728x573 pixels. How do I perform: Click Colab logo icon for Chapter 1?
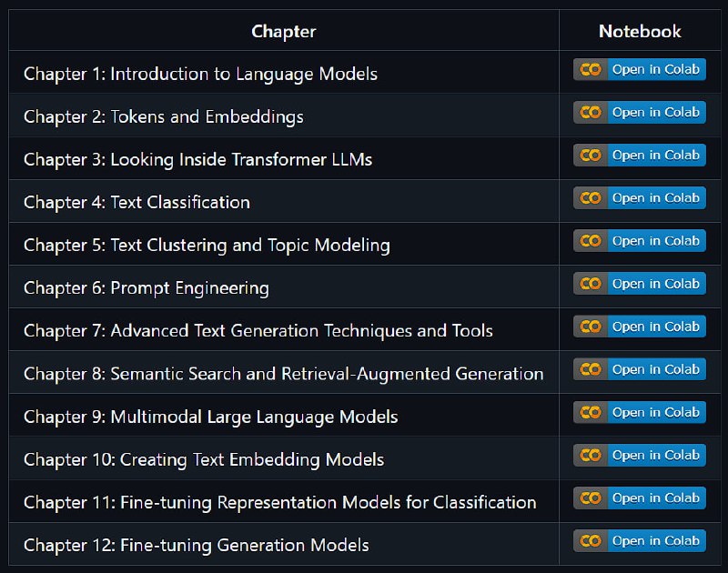pos(591,70)
